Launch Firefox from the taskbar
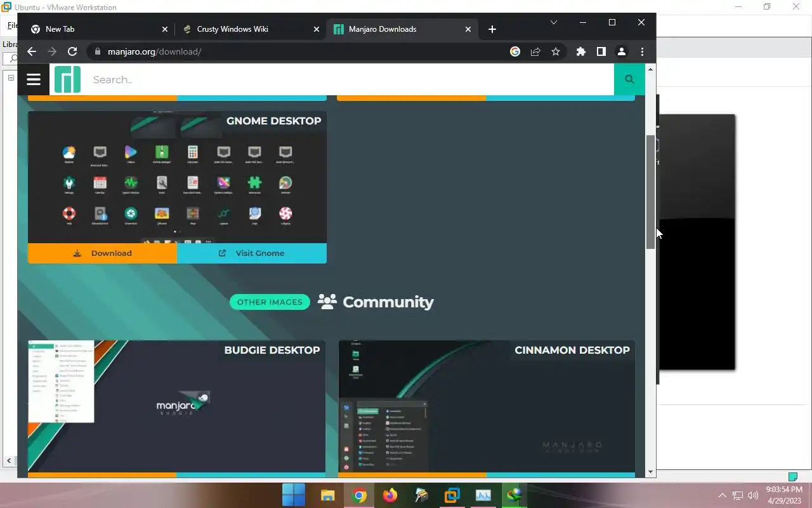The width and height of the screenshot is (812, 508). [390, 495]
